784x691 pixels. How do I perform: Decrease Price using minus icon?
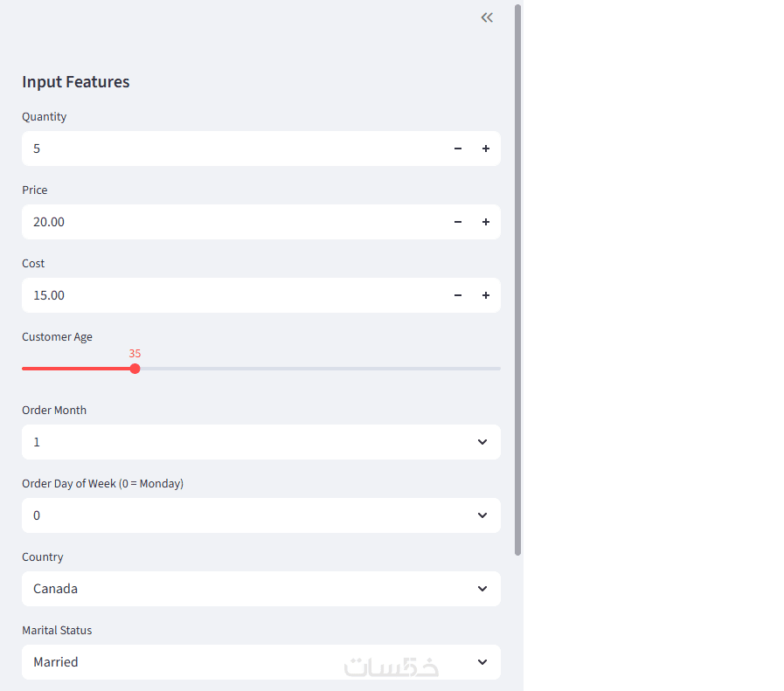coord(458,222)
